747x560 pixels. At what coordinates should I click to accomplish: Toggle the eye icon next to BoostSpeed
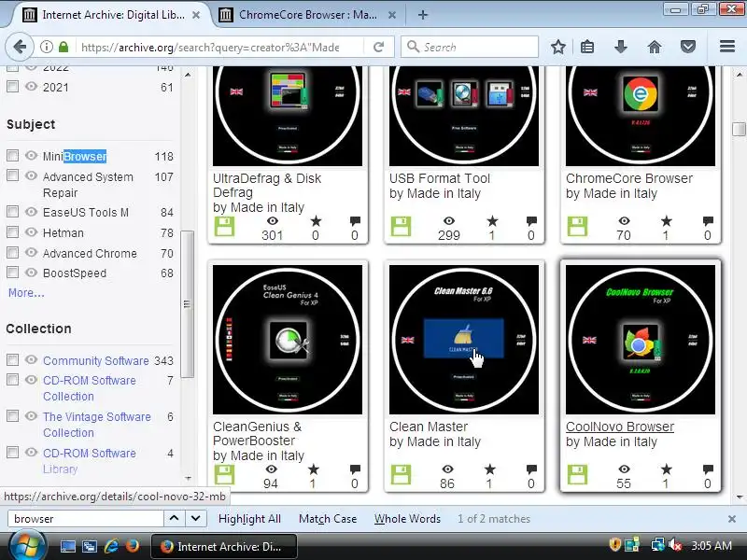(x=31, y=273)
